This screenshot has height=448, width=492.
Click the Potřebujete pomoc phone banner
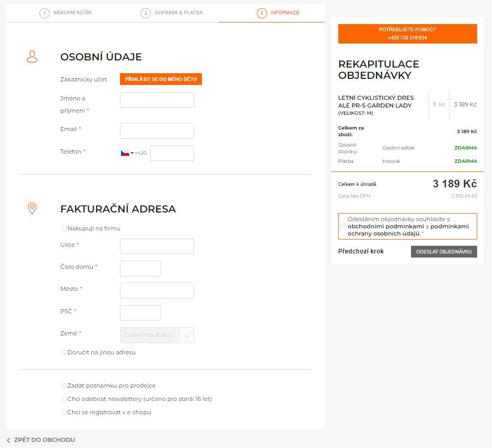pos(407,34)
